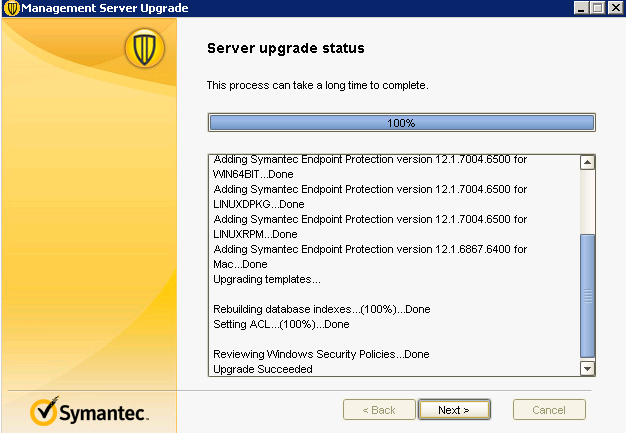Click the 'Management Server Upgrade' window title
Image resolution: width=626 pixels, height=433 pixels.
(x=105, y=8)
